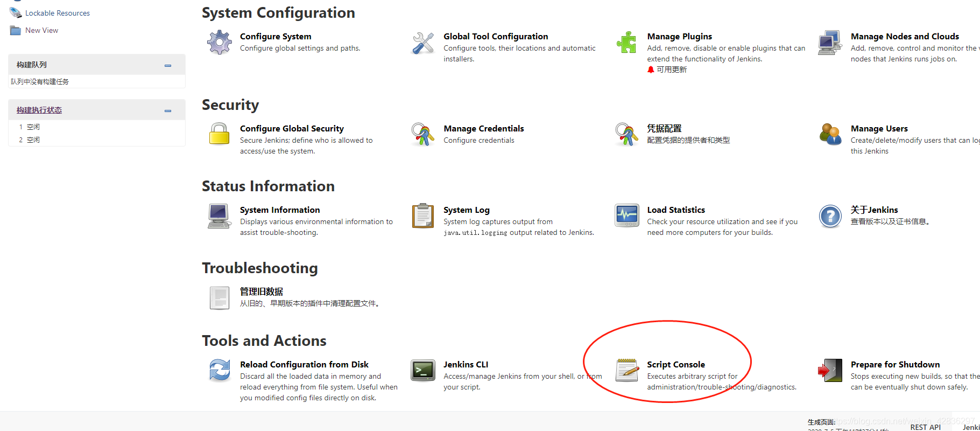Click executor 1 空闲 row

pyautogui.click(x=97, y=127)
